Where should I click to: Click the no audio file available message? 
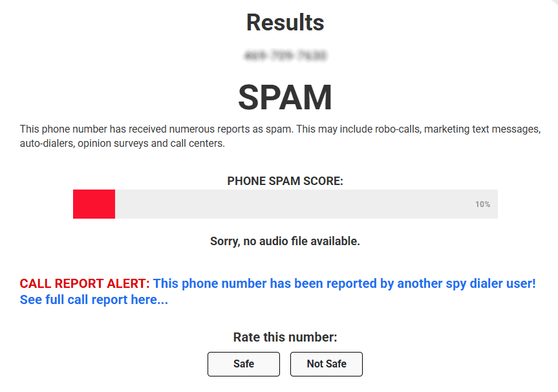coord(284,241)
